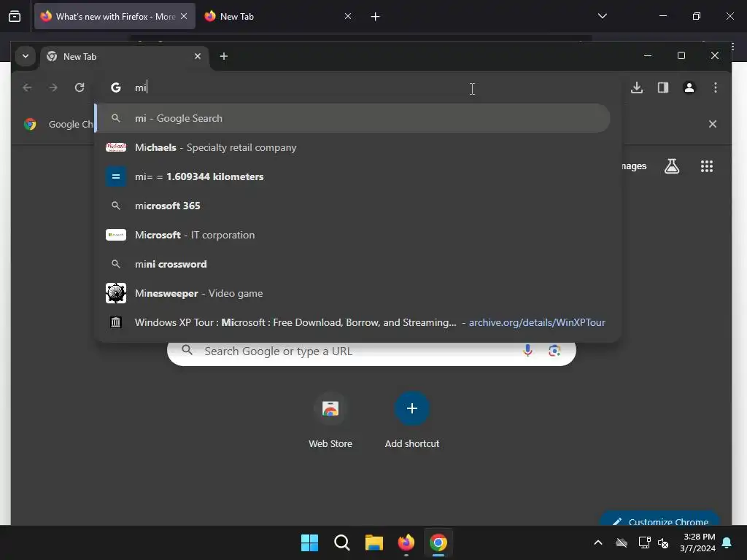Open the notification bell in system tray
The height and width of the screenshot is (560, 747).
(727, 542)
